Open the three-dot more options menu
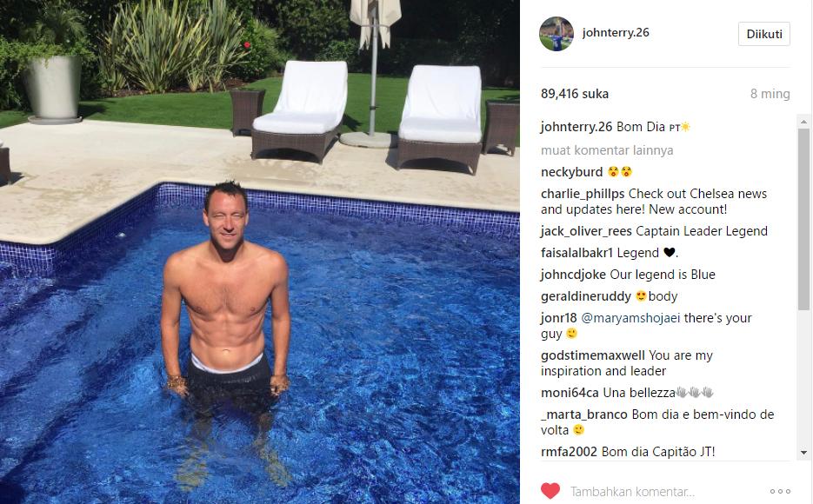 click(x=780, y=491)
